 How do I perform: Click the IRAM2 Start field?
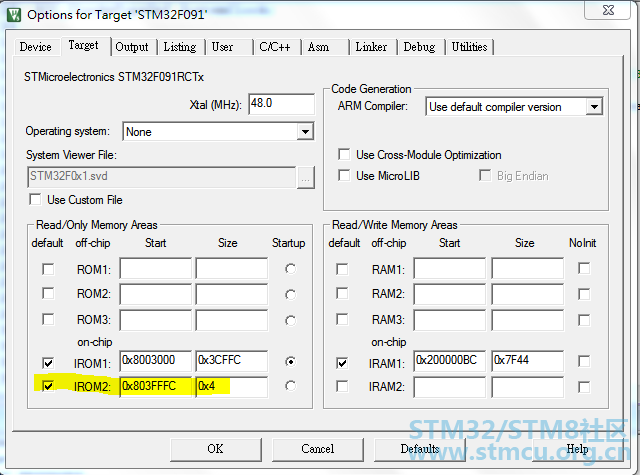449,386
